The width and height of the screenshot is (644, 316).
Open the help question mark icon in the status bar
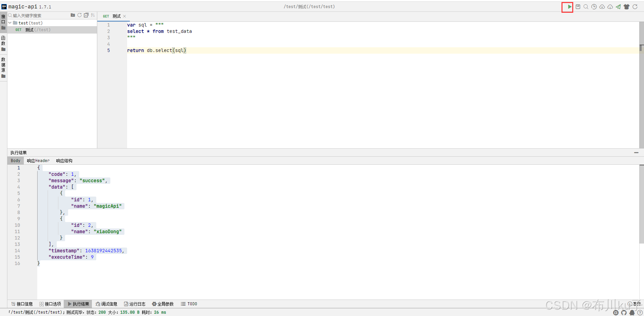pos(640,313)
